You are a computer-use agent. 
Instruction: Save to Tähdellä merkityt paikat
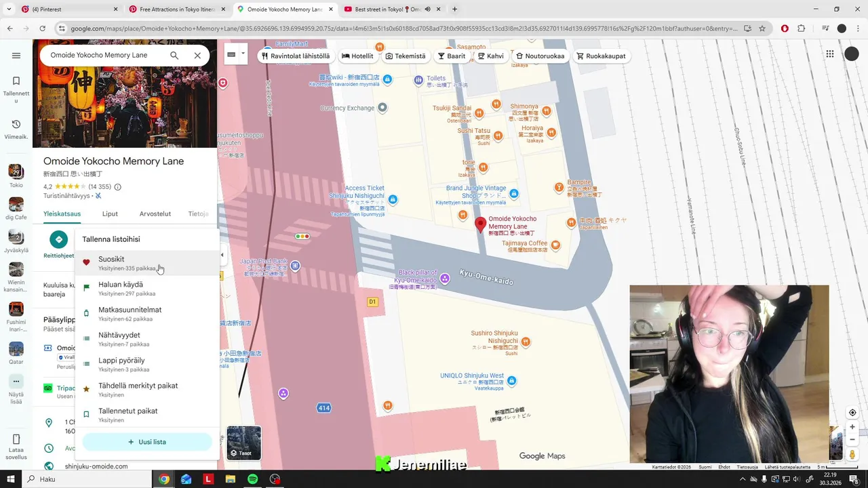click(147, 390)
